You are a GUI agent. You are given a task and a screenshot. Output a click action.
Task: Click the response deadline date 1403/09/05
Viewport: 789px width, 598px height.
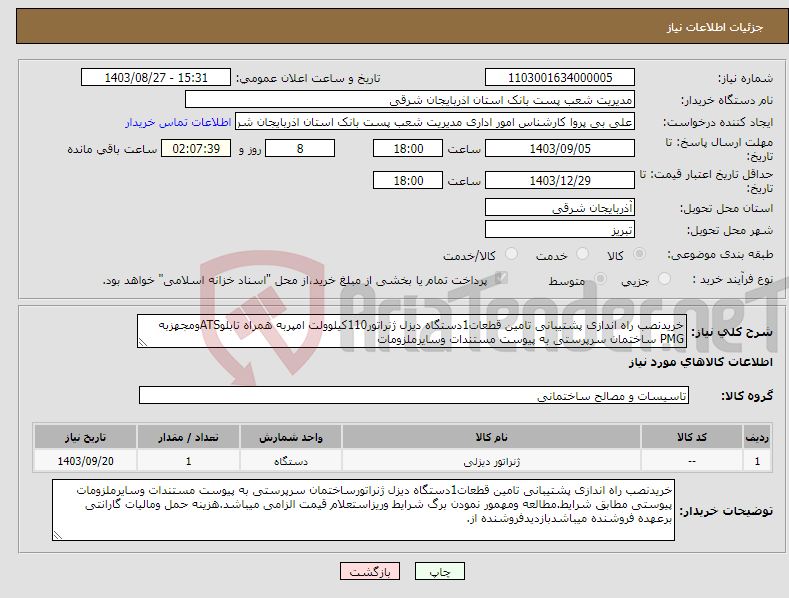[x=560, y=148]
